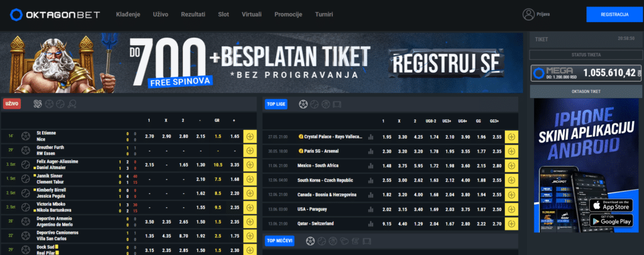Expand more odds for Auger-Aliassime - Altmaier

click(250, 165)
